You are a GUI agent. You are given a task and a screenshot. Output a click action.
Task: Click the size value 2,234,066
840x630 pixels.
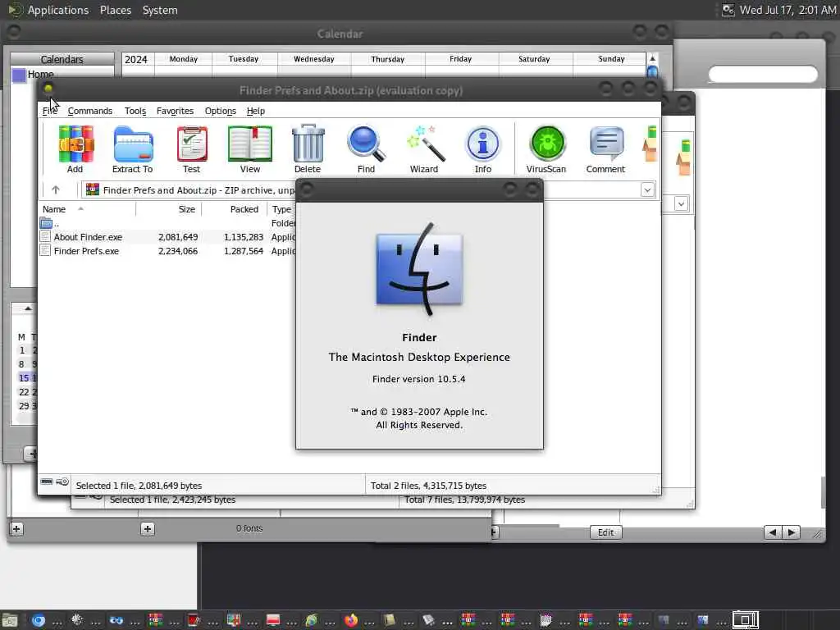pos(178,251)
